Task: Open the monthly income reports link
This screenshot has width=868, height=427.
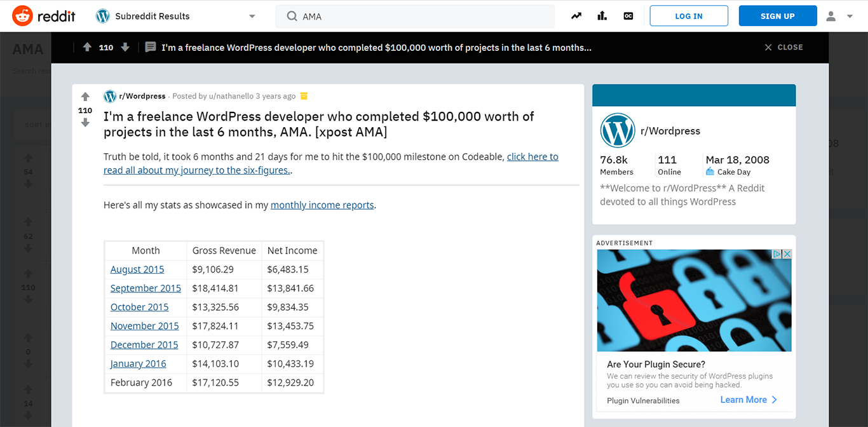Action: (x=322, y=205)
